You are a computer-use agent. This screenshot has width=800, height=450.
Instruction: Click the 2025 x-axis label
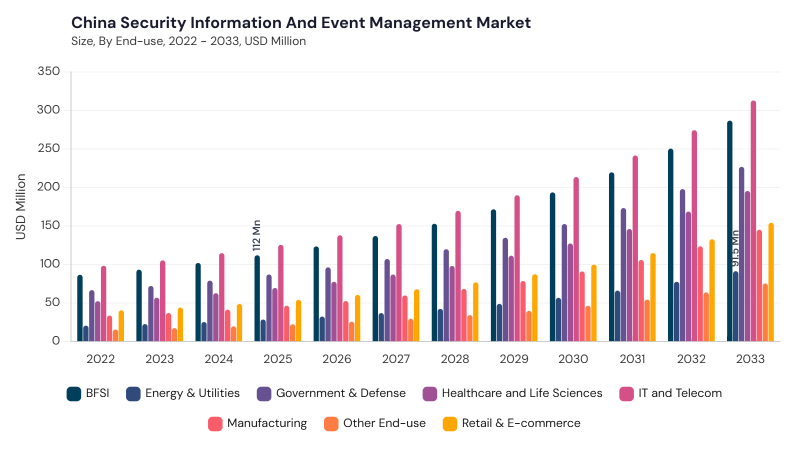[278, 359]
